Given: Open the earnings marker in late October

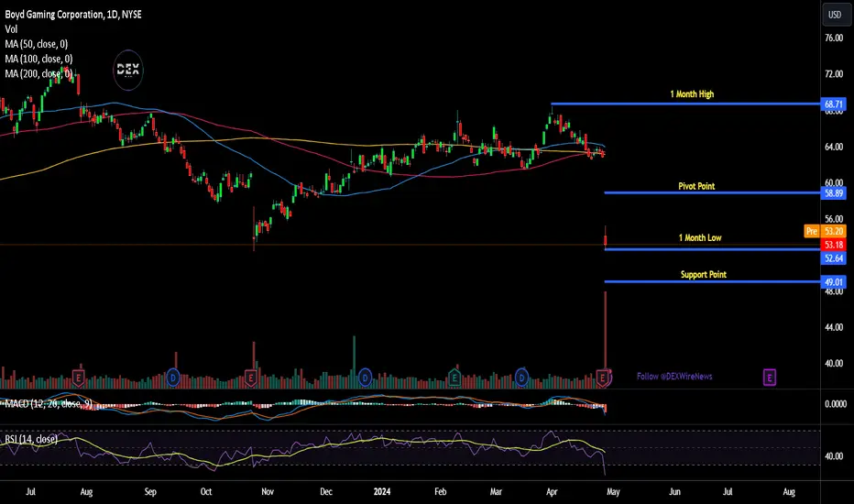Looking at the screenshot, I should [250, 377].
